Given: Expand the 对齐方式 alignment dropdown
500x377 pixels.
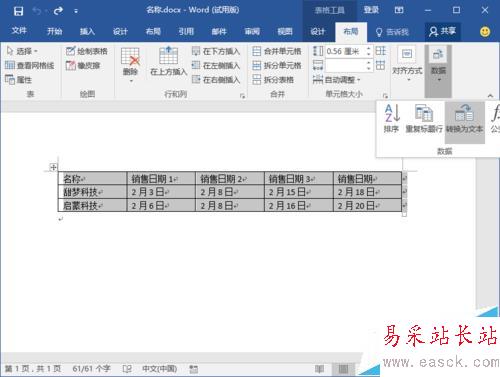Looking at the screenshot, I should (407, 64).
